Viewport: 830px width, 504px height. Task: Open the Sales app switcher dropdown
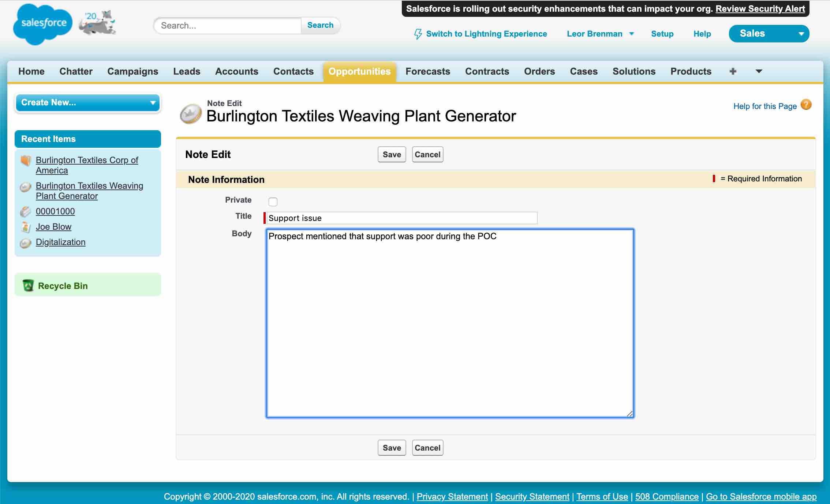click(x=769, y=34)
